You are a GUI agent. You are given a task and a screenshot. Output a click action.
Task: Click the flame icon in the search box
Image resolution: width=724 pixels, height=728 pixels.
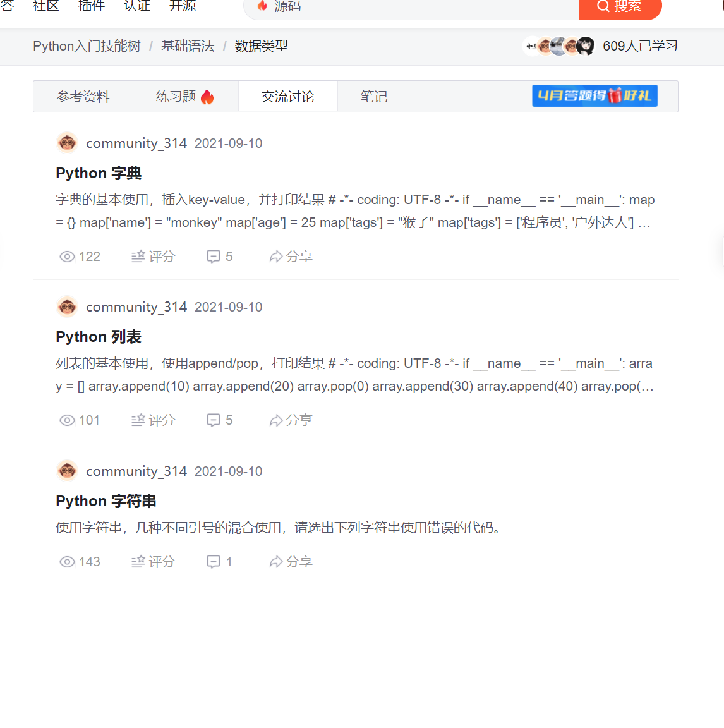point(262,6)
